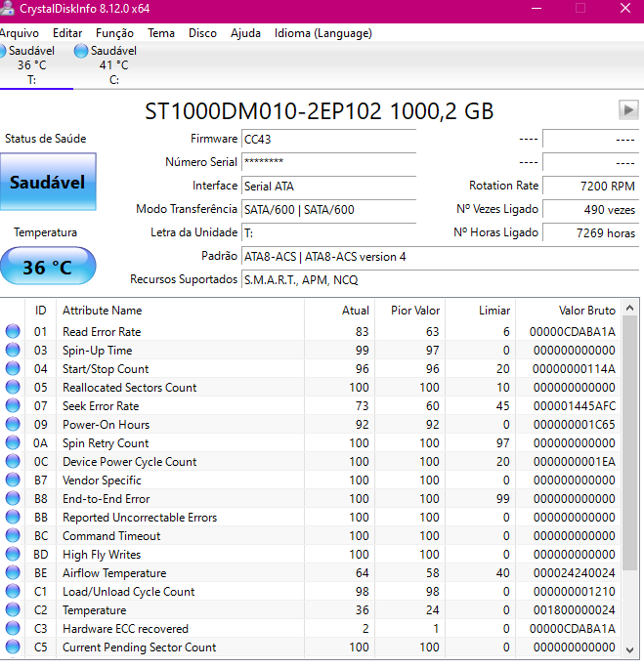This screenshot has height=668, width=644.
Task: Click the Recursos Suportados field
Action: pyautogui.click(x=440, y=280)
